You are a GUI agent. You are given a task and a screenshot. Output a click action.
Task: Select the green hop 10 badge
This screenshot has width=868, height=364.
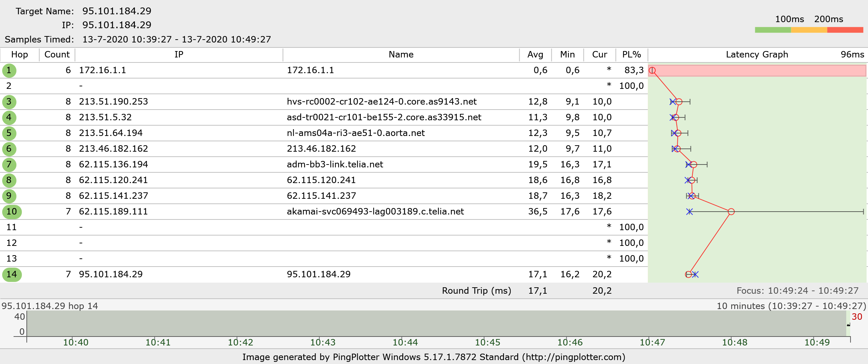[x=12, y=212]
